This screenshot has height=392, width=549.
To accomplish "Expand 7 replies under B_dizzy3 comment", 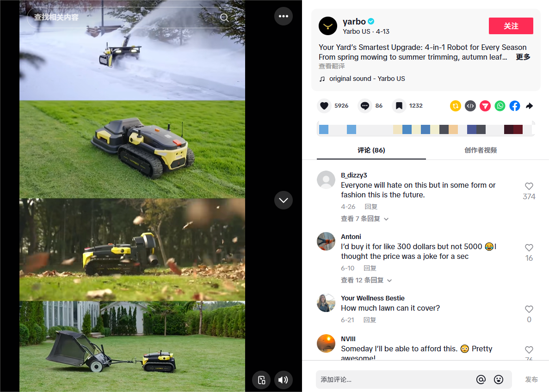I will 364,219.
